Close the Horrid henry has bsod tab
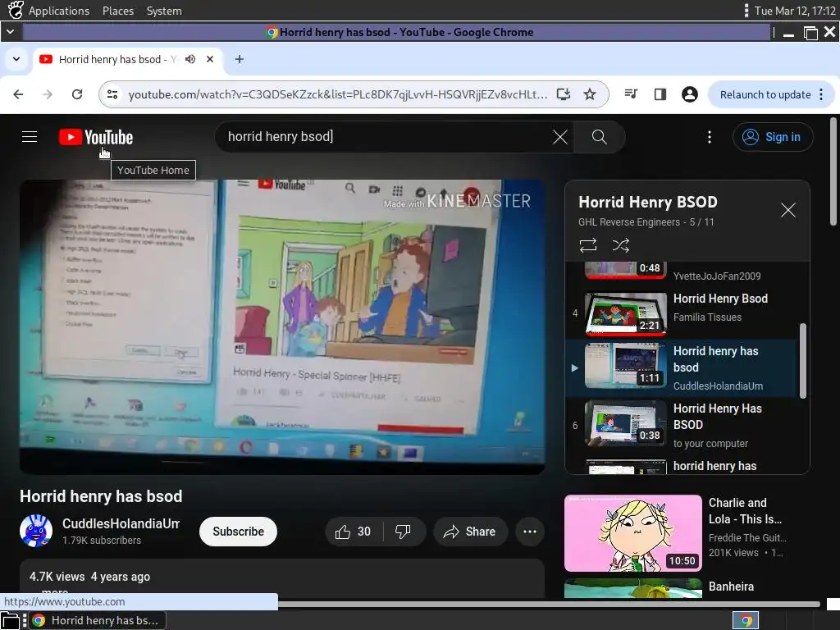The image size is (840, 630). (x=210, y=59)
